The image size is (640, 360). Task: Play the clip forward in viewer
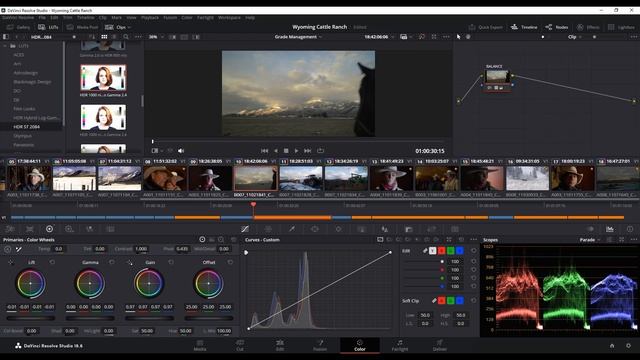[296, 151]
